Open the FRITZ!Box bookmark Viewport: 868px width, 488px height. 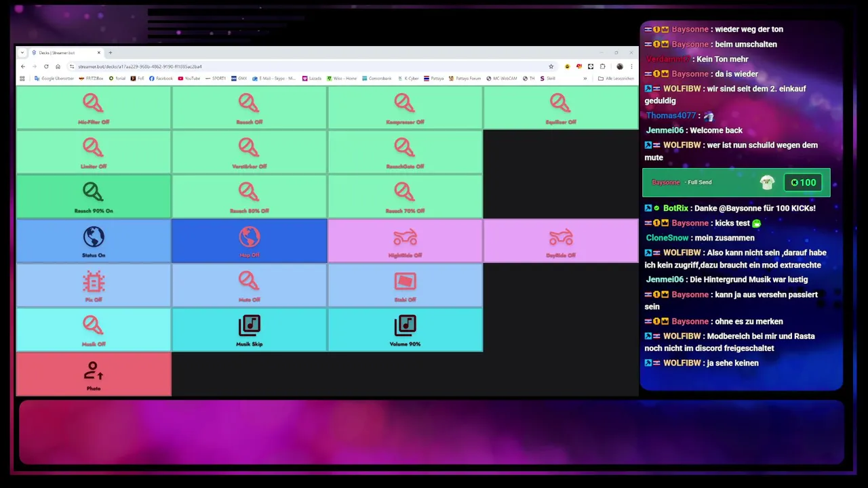pos(92,79)
